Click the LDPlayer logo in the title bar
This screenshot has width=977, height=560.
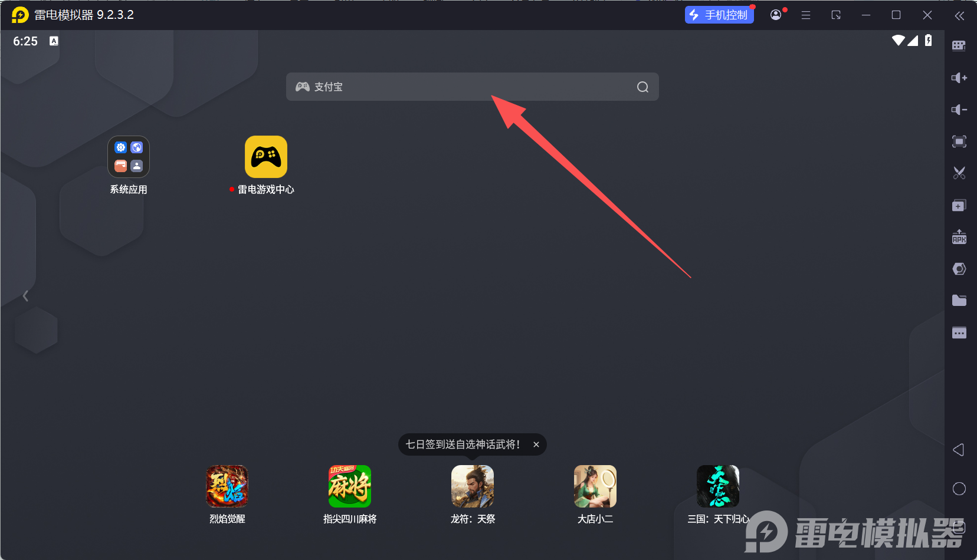coord(20,15)
